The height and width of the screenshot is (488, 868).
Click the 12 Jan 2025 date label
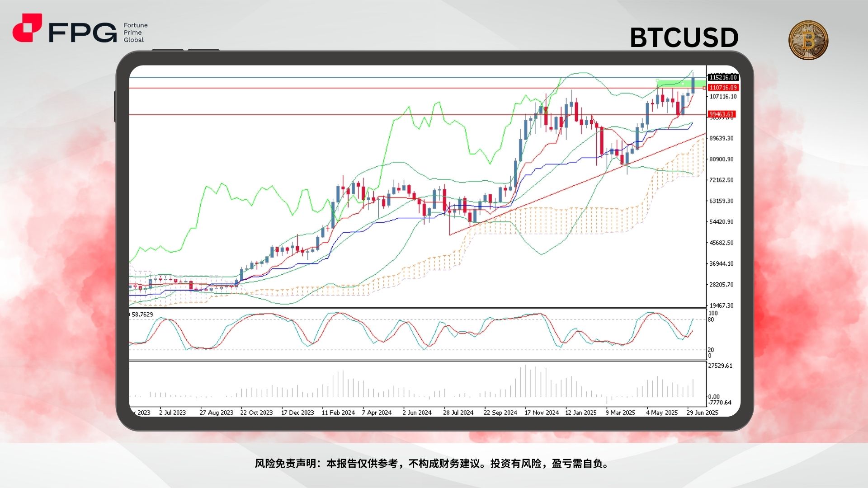click(x=580, y=413)
